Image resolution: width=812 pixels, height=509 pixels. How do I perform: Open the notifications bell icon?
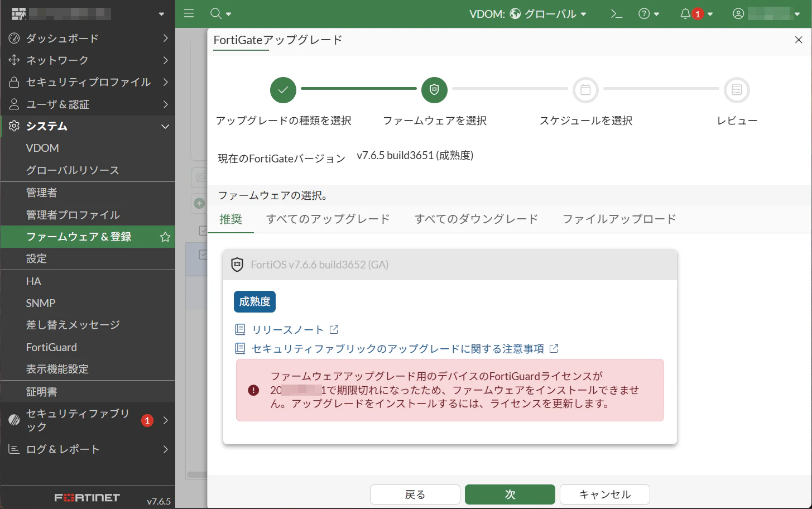click(x=685, y=13)
